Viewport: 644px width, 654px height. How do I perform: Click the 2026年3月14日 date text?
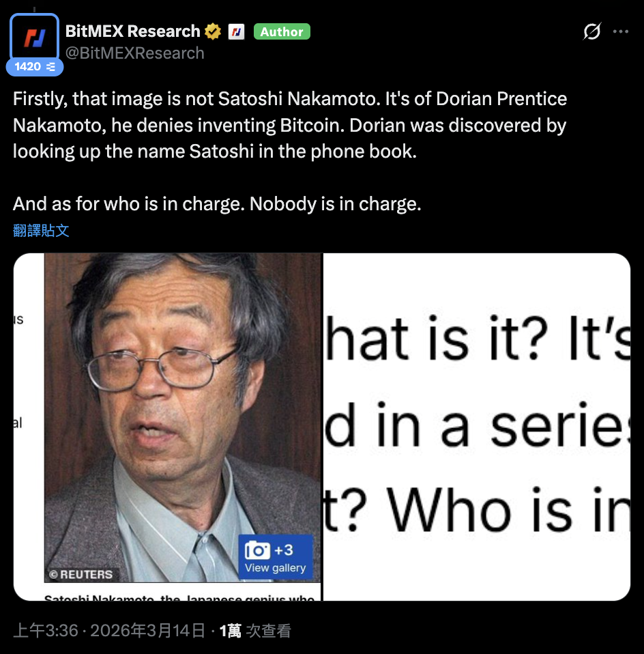148,630
